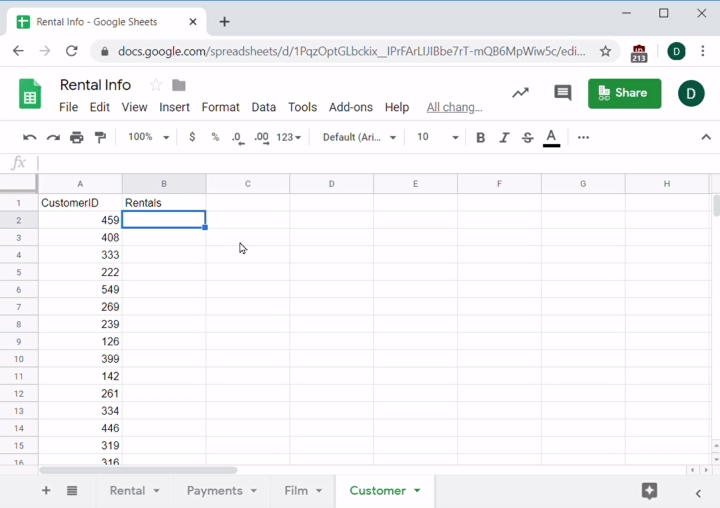Click the green Share button

point(624,93)
